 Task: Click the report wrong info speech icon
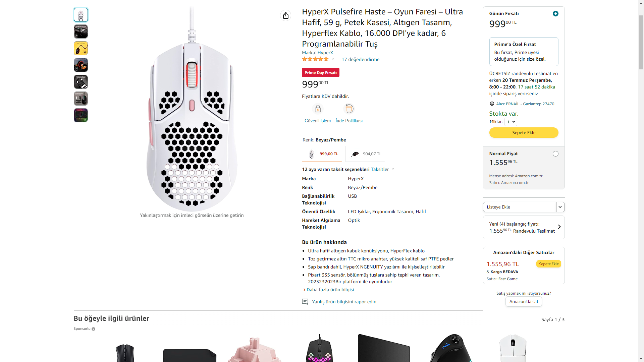[305, 302]
